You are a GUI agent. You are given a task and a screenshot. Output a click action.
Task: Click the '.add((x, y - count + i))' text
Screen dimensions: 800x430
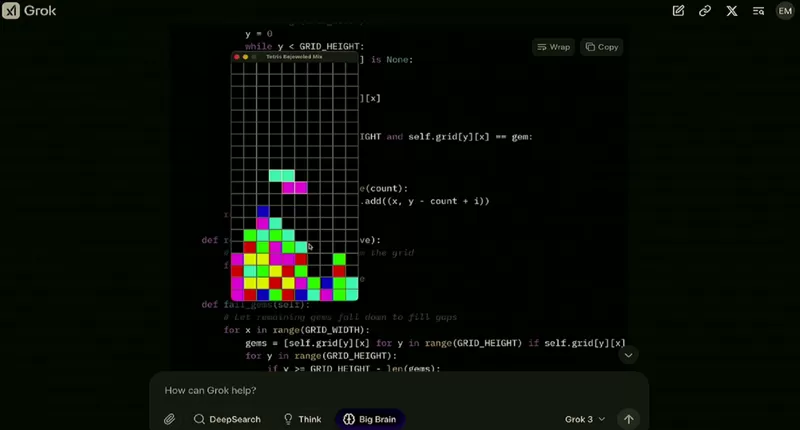point(426,201)
